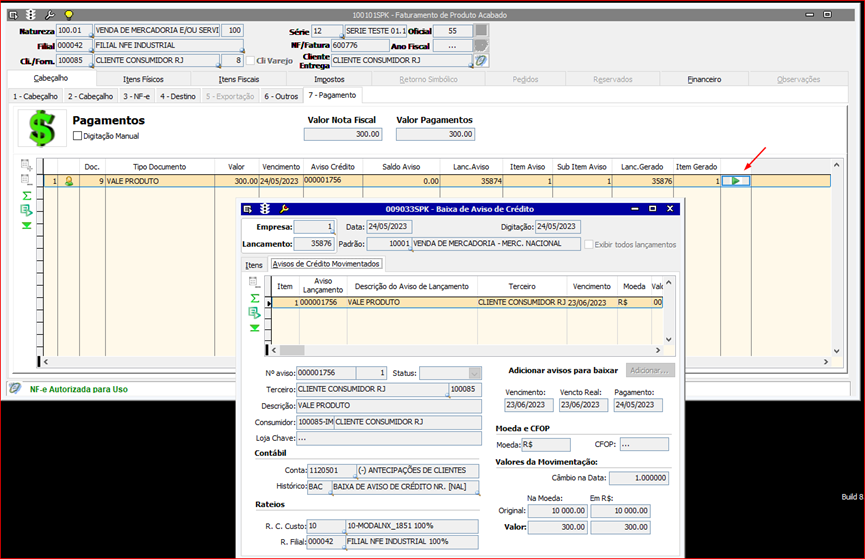Enable the Digitação Manual checkbox
The width and height of the screenshot is (865, 559).
coord(78,136)
